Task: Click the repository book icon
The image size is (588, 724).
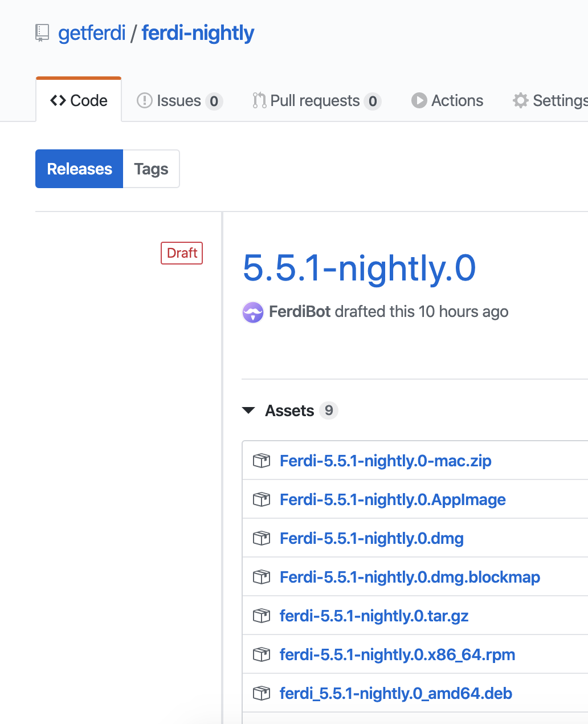Action: click(42, 33)
